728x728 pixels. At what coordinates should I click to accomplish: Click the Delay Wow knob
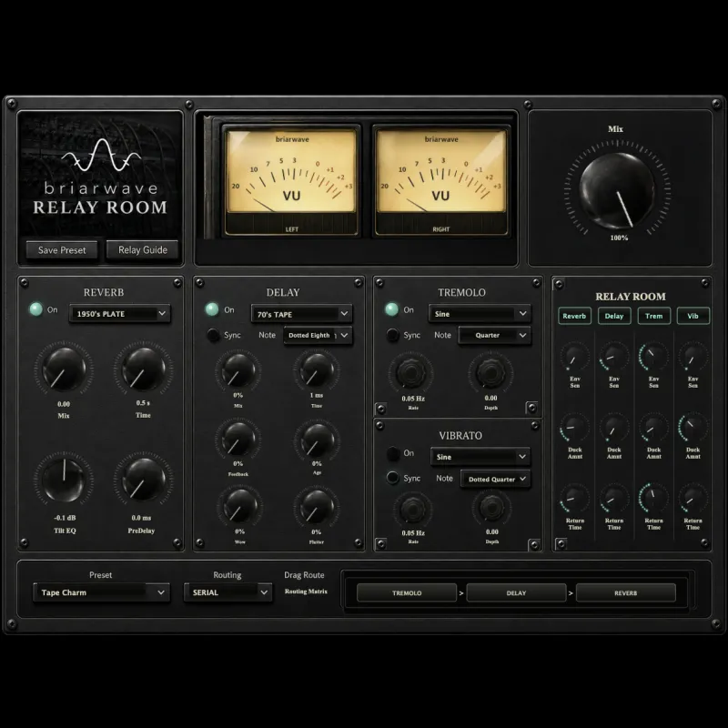tap(239, 506)
